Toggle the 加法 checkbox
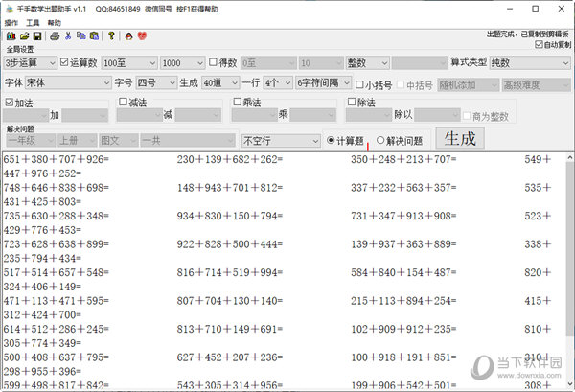 (x=10, y=103)
